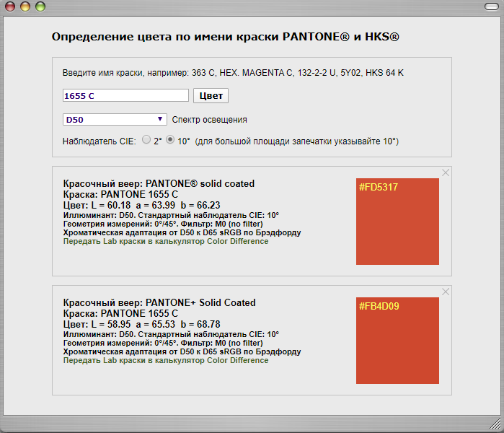Click the yellow minimize window button
Image resolution: width=504 pixels, height=433 pixels.
(25, 6)
